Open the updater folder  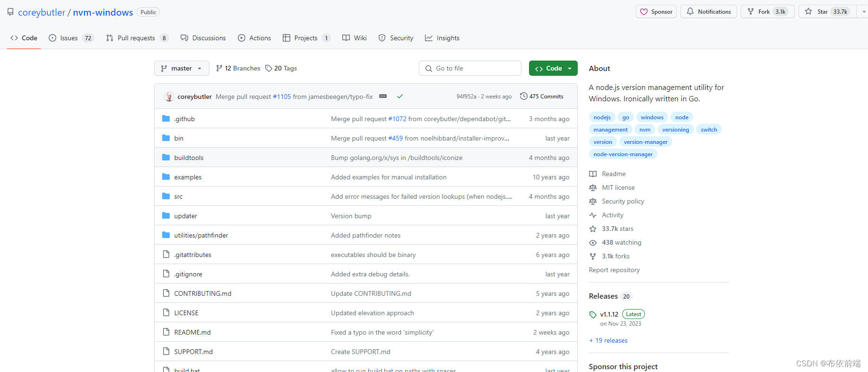click(x=185, y=216)
